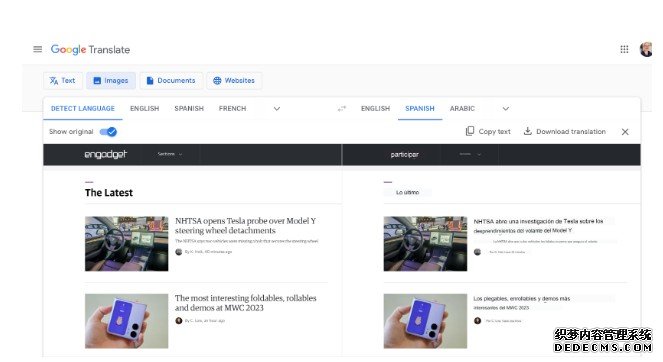Select Spanish as source language
The image size is (663, 362).
tap(189, 109)
